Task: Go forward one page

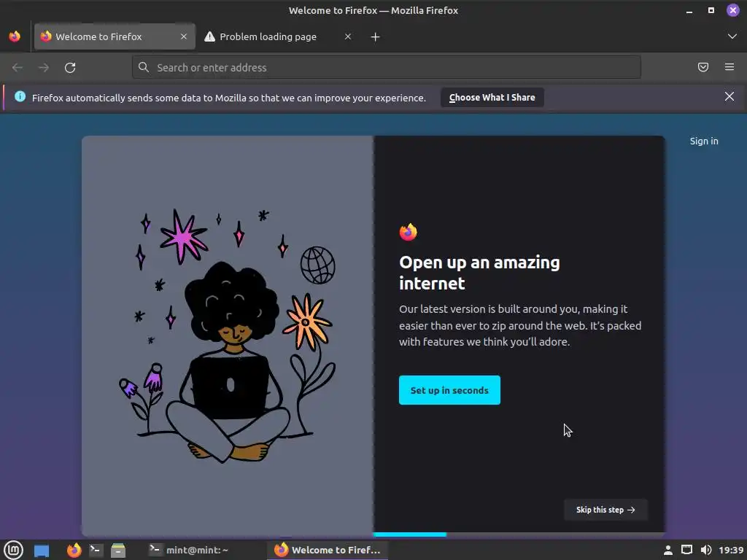Action: 44,68
